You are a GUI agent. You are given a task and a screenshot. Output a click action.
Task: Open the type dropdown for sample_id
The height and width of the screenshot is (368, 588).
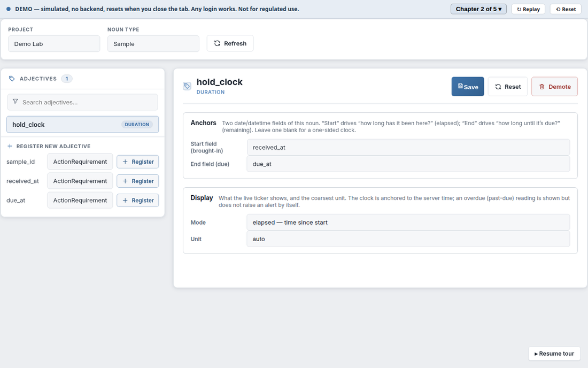(80, 162)
